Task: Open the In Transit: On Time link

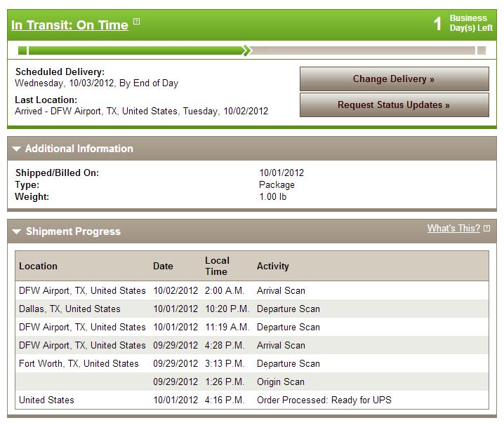Action: tap(69, 25)
